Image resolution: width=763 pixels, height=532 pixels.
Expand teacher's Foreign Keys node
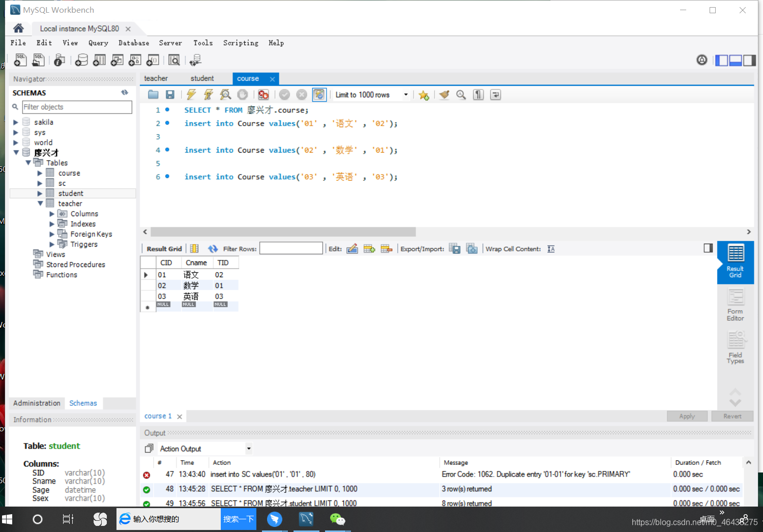point(52,234)
